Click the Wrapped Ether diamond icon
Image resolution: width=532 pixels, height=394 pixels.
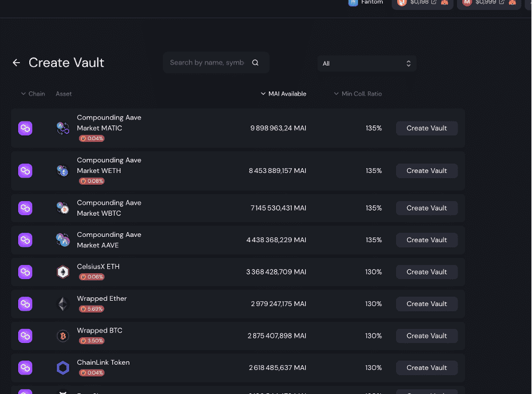tap(63, 304)
